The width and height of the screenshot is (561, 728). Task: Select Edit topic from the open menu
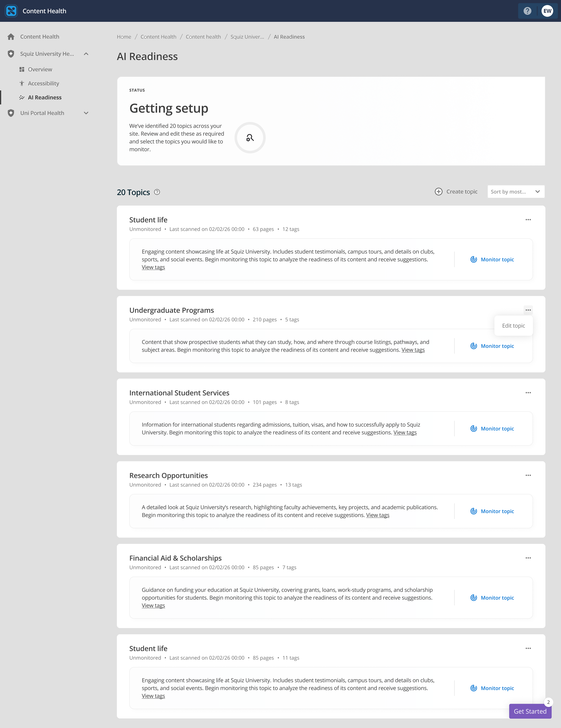pyautogui.click(x=513, y=326)
